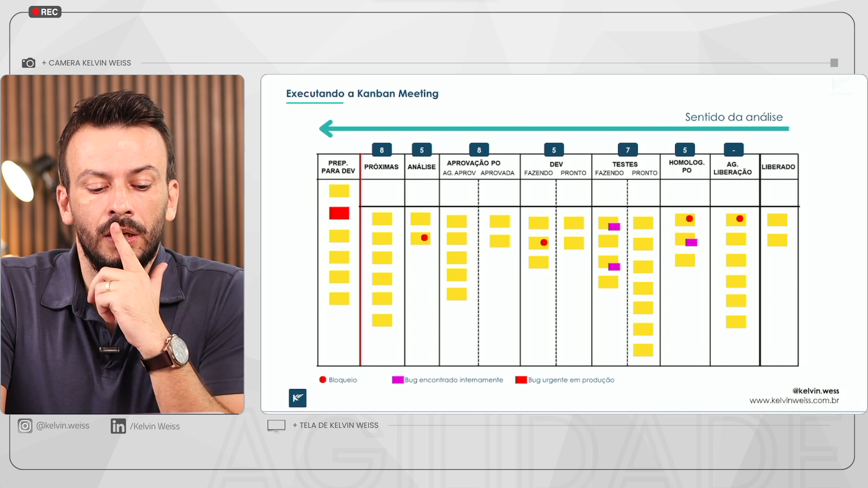Screen dimensions: 868x488
Task: Select the blocked card in Análise column
Action: [x=420, y=238]
